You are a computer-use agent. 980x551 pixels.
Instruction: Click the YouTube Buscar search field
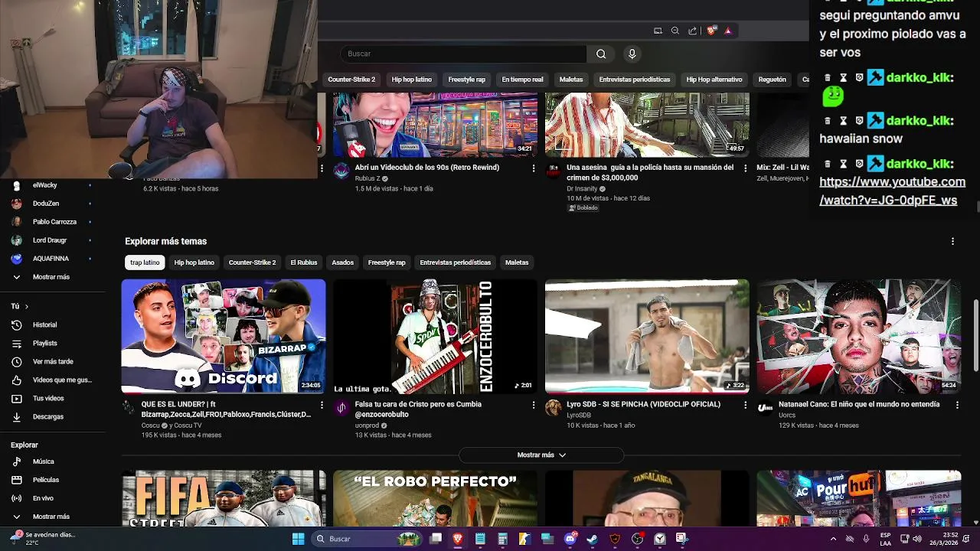coord(463,54)
